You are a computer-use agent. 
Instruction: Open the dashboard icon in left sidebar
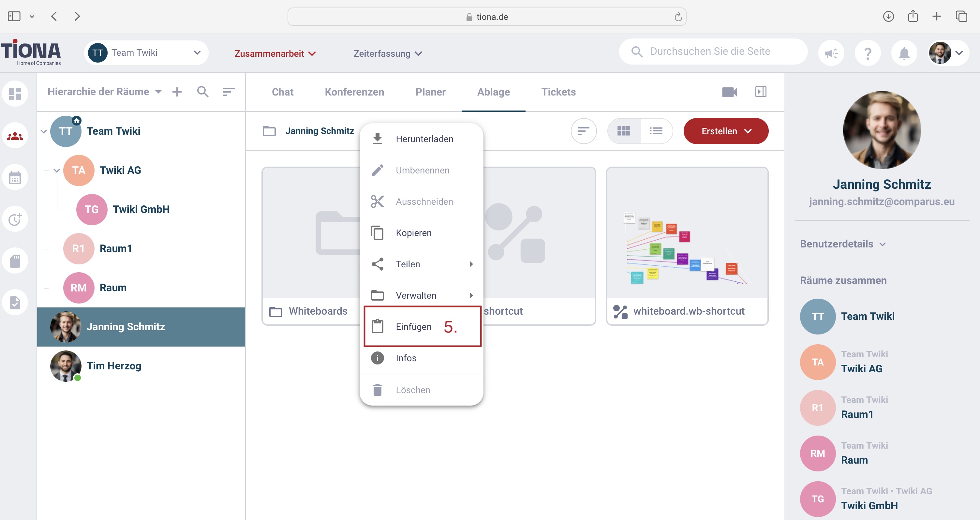click(x=15, y=94)
